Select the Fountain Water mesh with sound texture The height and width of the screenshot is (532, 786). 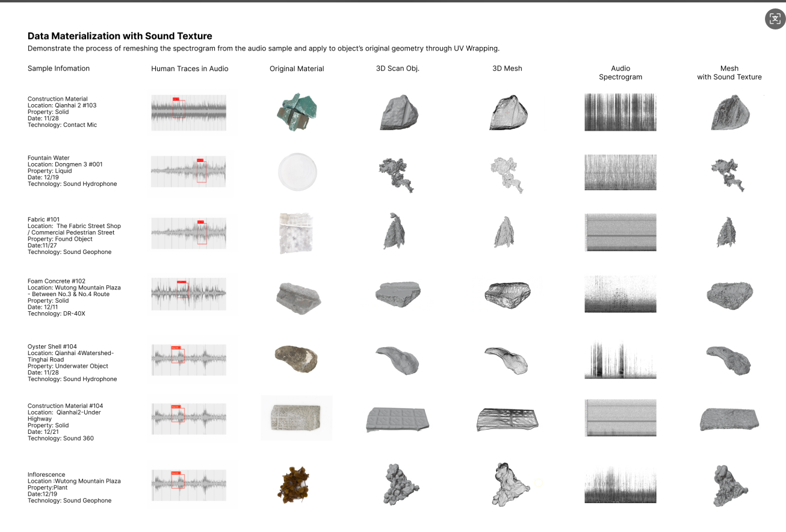pyautogui.click(x=728, y=175)
